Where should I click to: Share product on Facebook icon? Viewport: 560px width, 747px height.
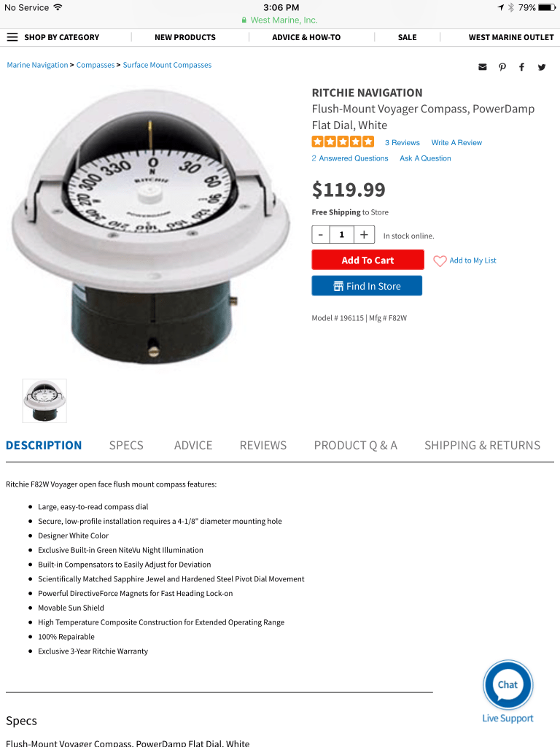(522, 67)
